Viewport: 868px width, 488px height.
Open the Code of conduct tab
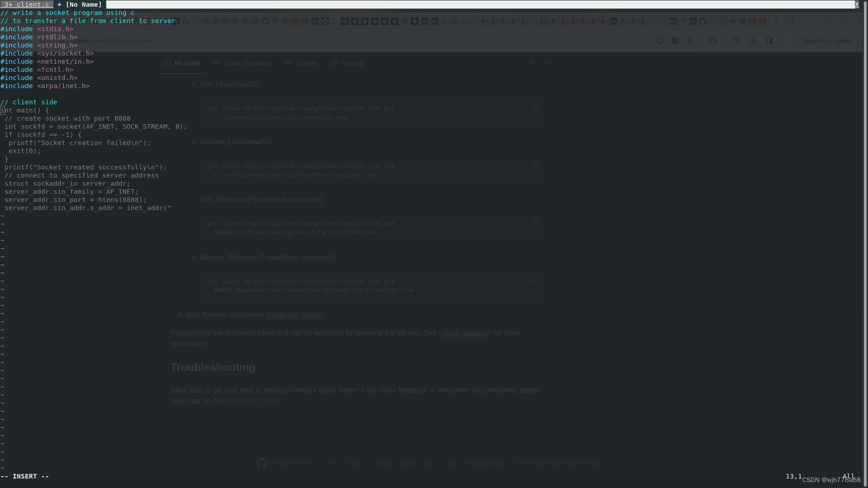coord(243,62)
